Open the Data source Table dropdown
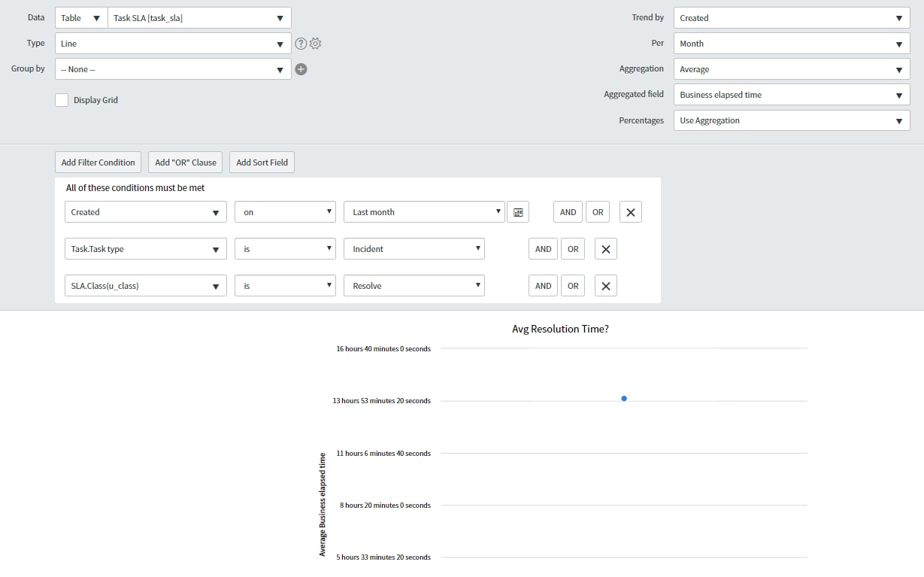Viewport: 924px width, 577px height. coord(81,18)
